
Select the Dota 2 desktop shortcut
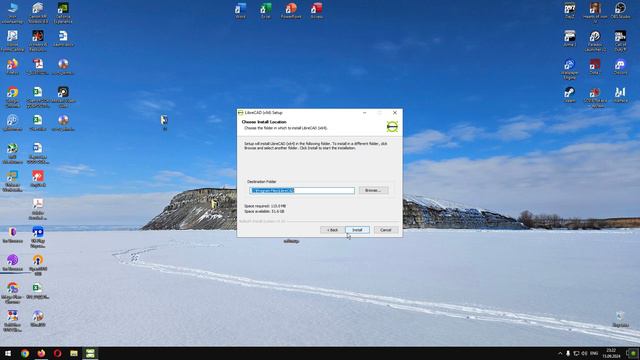point(595,67)
